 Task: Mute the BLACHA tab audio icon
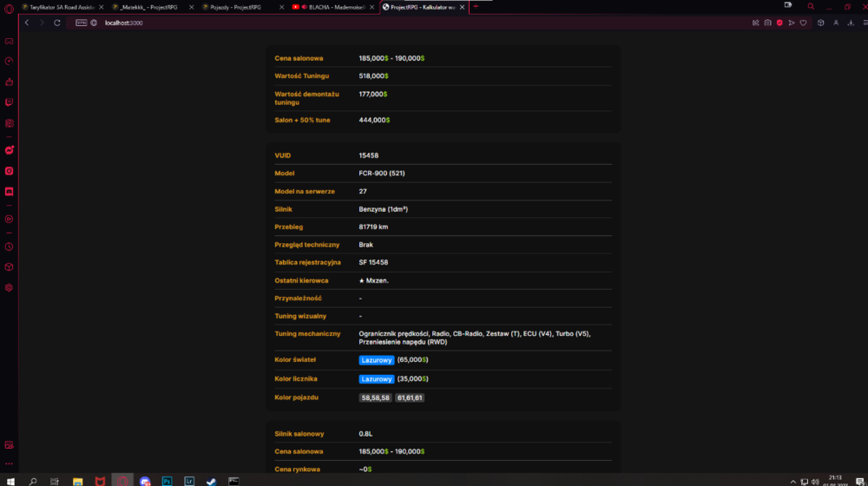[304, 7]
